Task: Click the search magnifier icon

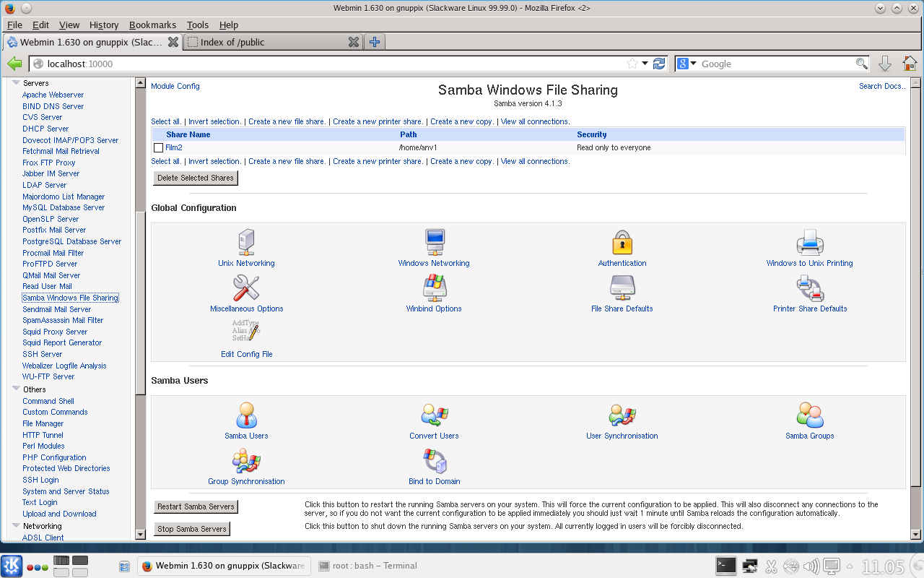Action: pos(862,64)
